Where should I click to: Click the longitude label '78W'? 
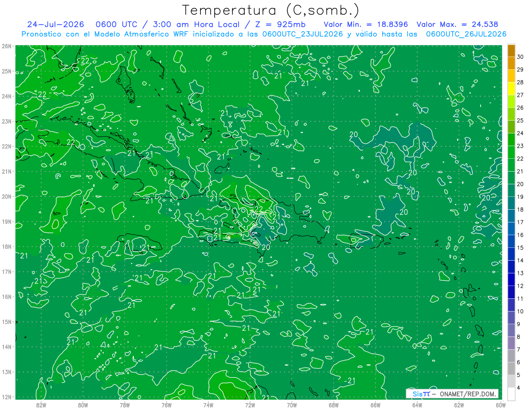pyautogui.click(x=125, y=405)
